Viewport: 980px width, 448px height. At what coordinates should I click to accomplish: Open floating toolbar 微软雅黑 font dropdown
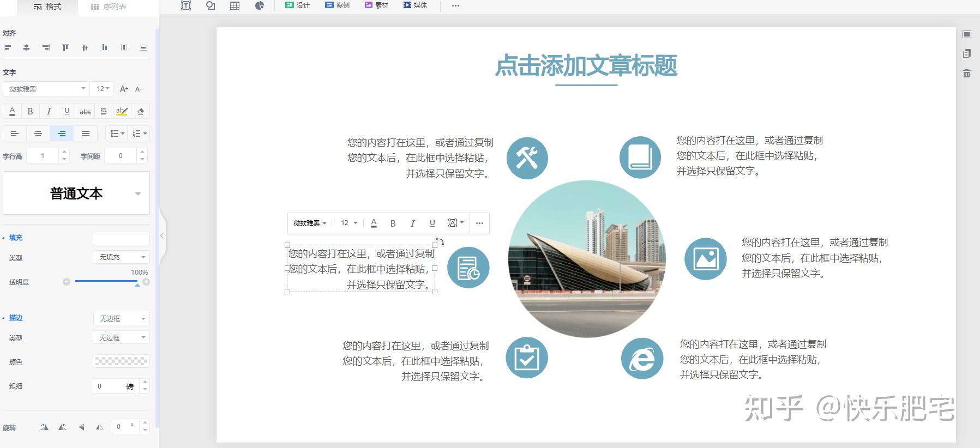[310, 223]
